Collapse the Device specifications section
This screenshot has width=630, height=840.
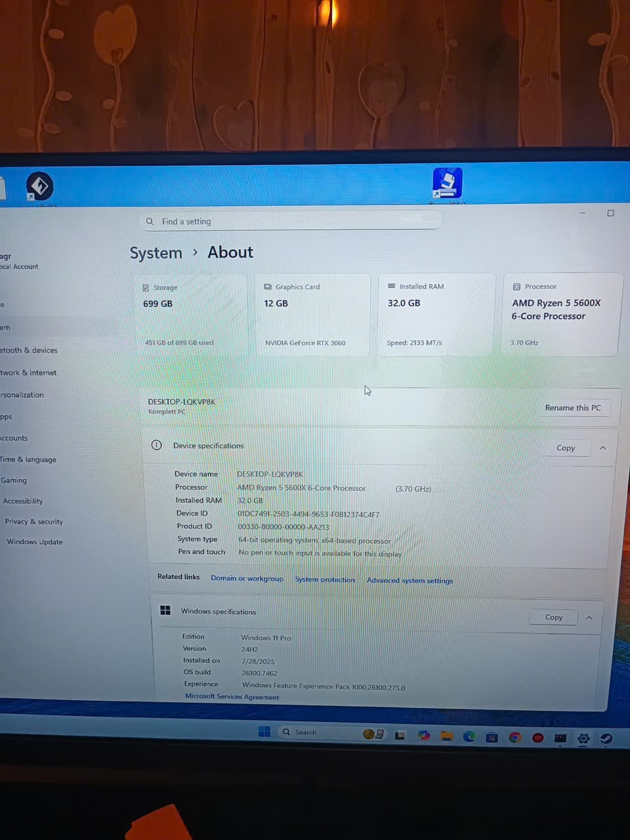(602, 448)
